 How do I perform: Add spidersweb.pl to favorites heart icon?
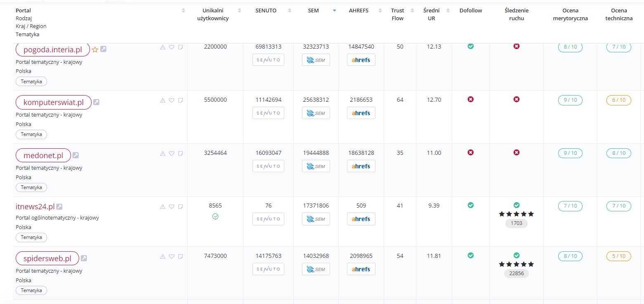click(172, 256)
